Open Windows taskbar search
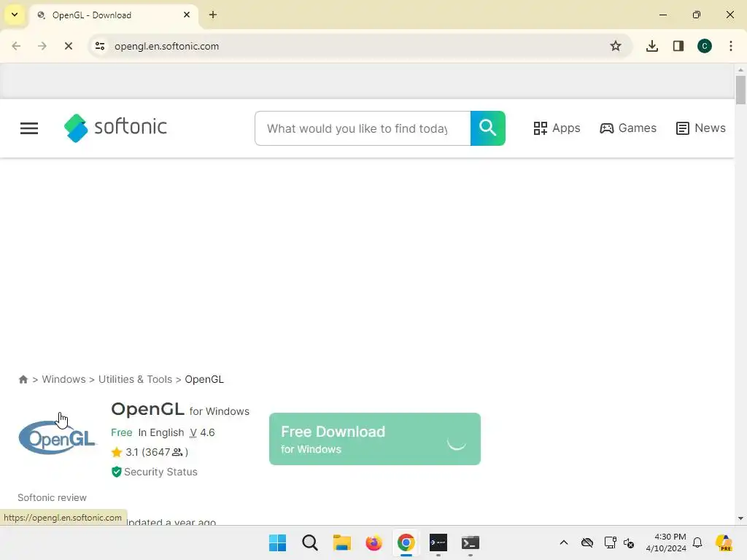747x560 pixels. (x=309, y=542)
